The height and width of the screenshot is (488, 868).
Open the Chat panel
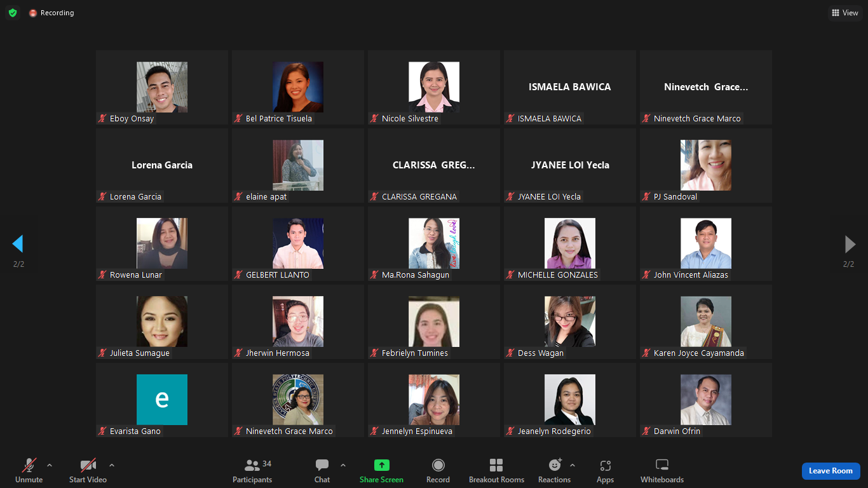tap(322, 471)
